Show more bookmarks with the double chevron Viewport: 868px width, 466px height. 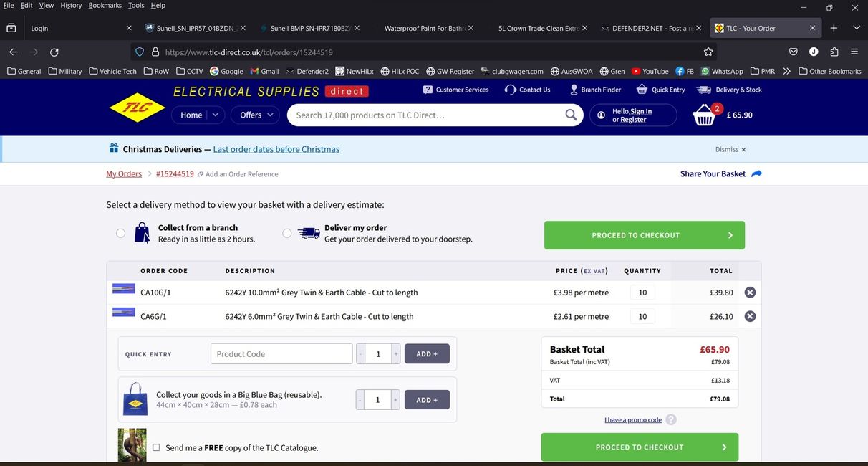[x=787, y=71]
